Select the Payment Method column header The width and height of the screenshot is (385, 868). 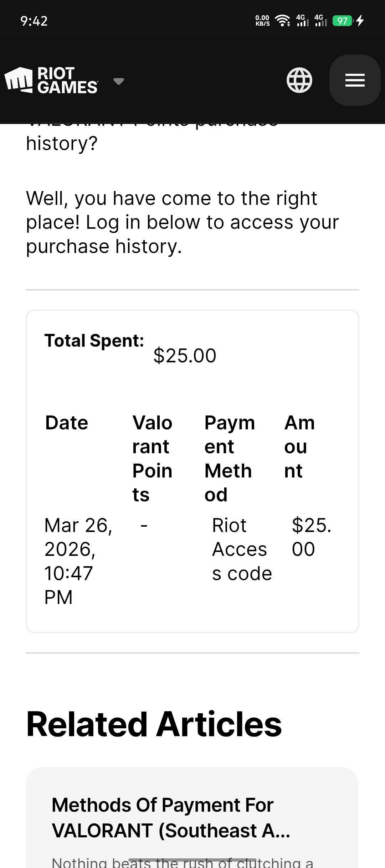pos(230,459)
